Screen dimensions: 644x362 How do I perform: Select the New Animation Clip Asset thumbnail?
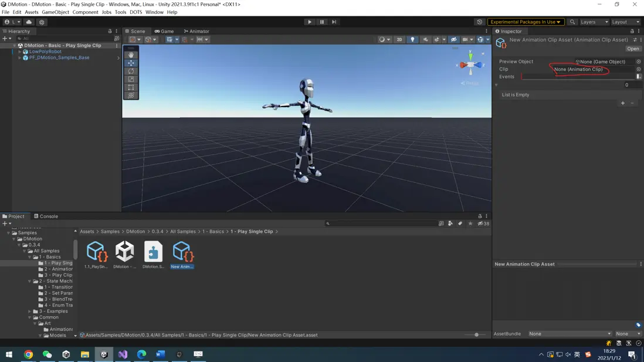[182, 252]
